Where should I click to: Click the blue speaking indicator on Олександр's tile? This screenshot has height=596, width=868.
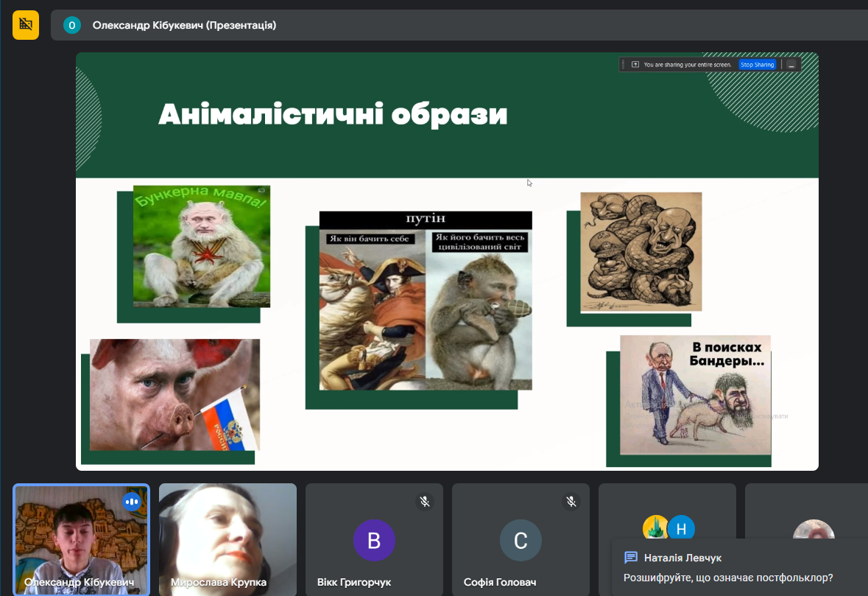[132, 502]
